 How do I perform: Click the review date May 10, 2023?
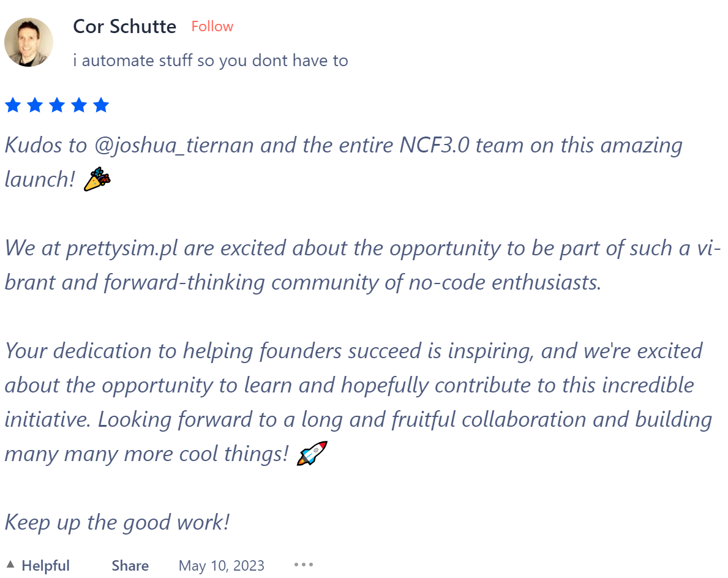click(x=221, y=565)
